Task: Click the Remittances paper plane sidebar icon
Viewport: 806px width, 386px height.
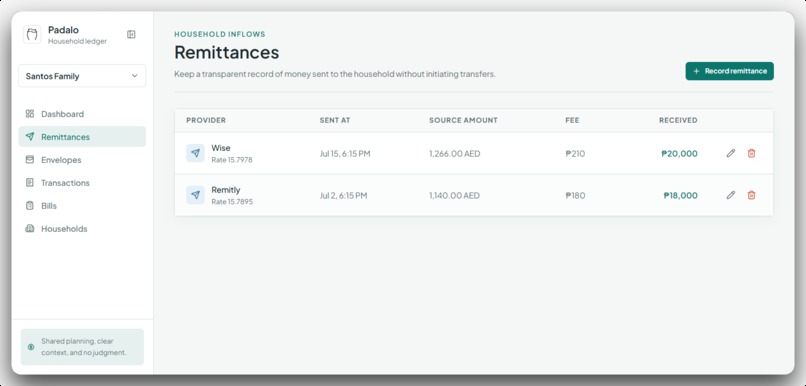Action: (x=30, y=137)
